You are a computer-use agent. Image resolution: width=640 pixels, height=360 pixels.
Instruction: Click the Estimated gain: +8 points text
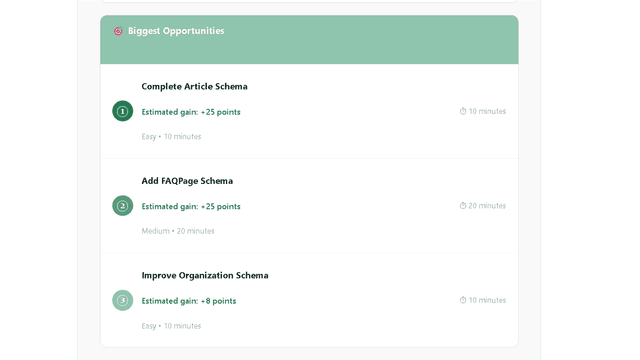[x=189, y=301]
